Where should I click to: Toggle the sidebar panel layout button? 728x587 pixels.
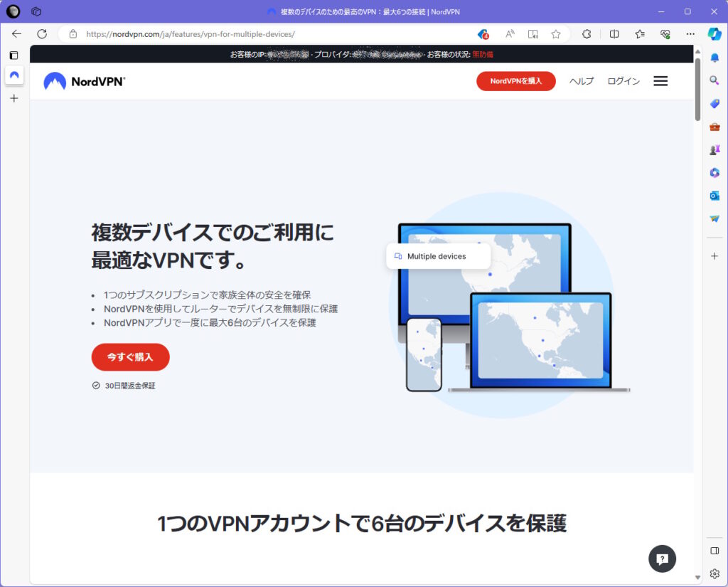click(x=714, y=551)
